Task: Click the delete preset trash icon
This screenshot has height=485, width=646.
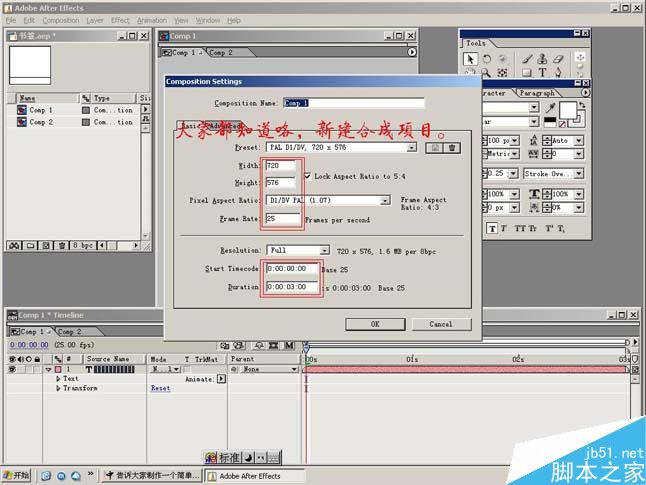Action: click(x=452, y=148)
